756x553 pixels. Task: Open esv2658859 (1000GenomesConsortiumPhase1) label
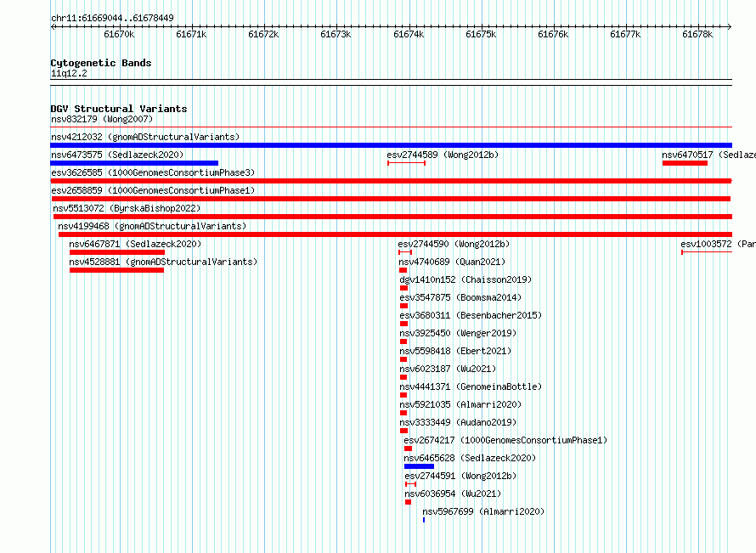click(153, 190)
